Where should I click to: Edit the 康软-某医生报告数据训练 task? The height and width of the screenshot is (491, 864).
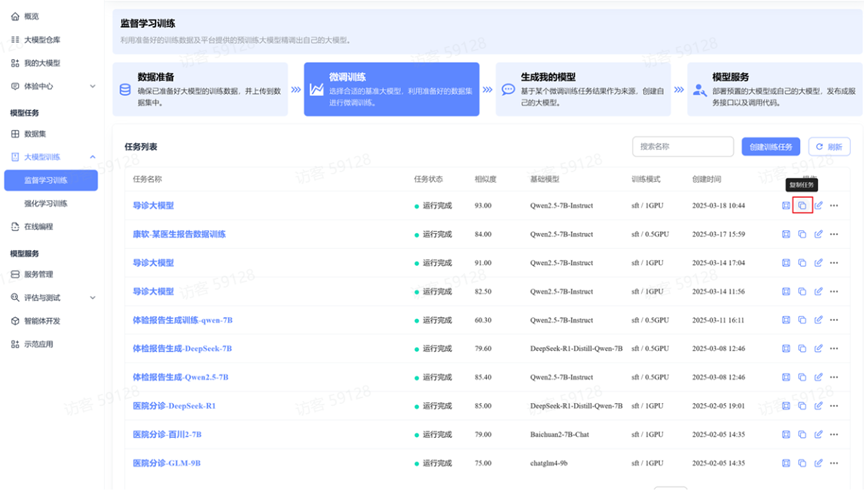pyautogui.click(x=819, y=234)
